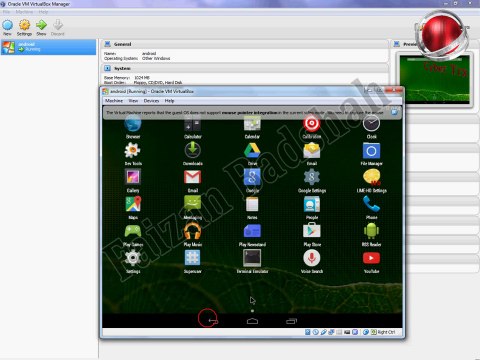The width and height of the screenshot is (480, 360).
Task: Tap the Android recent apps button
Action: 291,321
